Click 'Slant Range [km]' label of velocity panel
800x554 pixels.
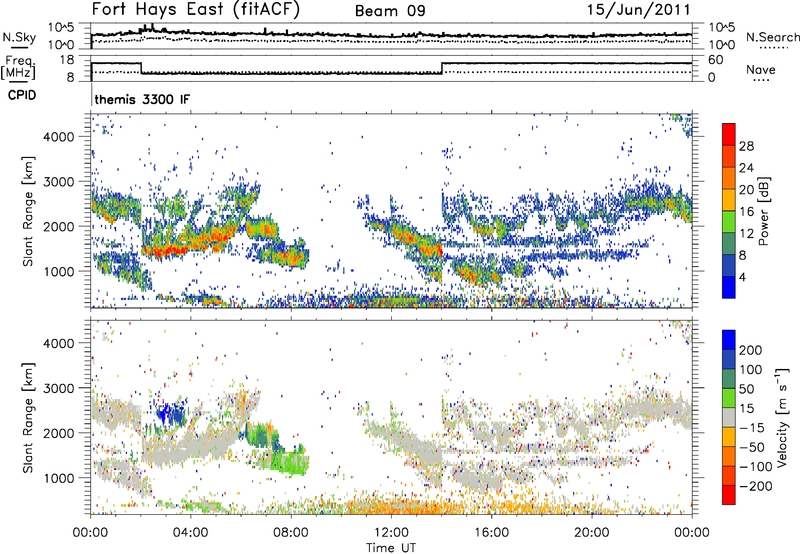[28, 417]
